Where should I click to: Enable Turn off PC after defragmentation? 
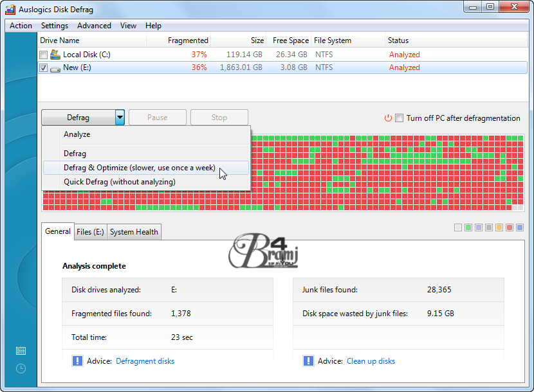pos(399,118)
